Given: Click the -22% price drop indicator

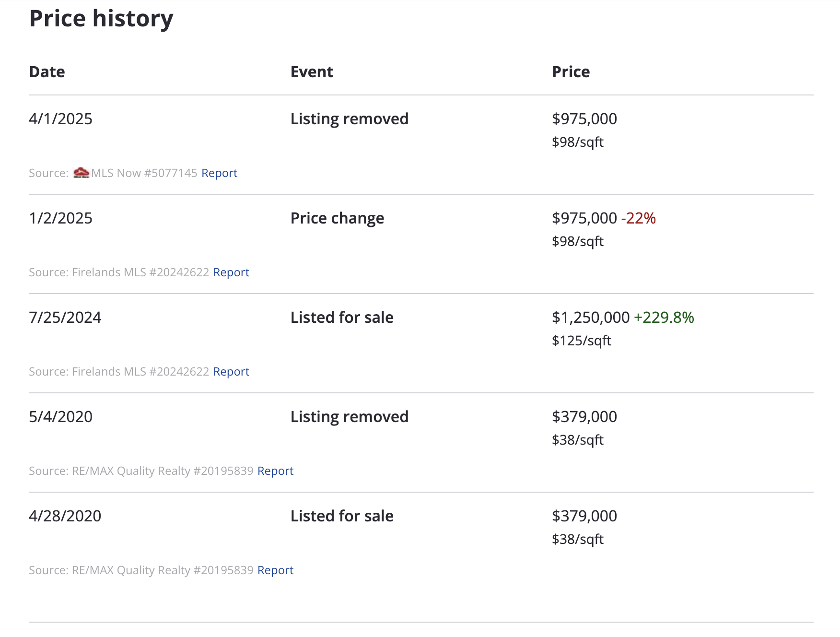Looking at the screenshot, I should pyautogui.click(x=639, y=218).
